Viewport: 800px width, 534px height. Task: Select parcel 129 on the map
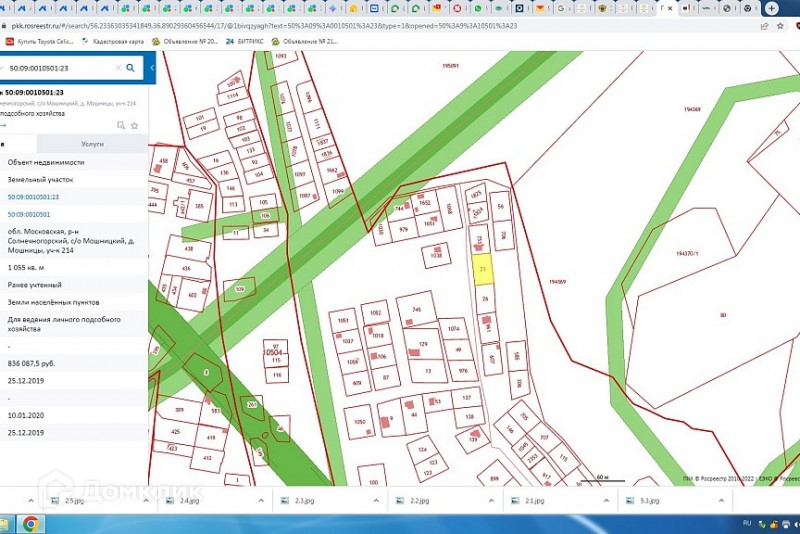tap(422, 344)
